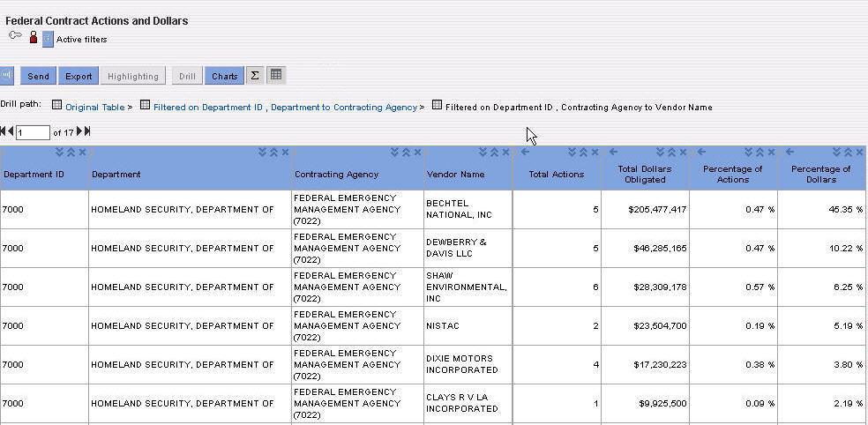Image resolution: width=868 pixels, height=425 pixels.
Task: Open the Filtered on Department ID link
Action: tap(208, 108)
